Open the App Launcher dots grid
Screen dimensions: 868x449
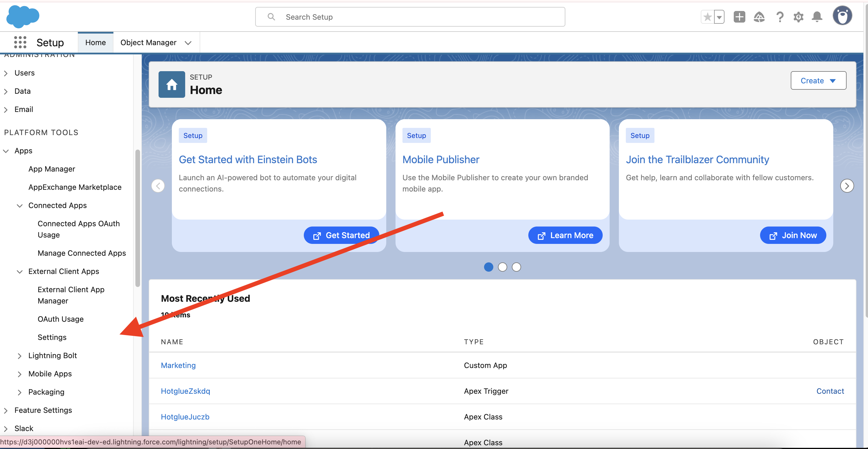point(20,43)
